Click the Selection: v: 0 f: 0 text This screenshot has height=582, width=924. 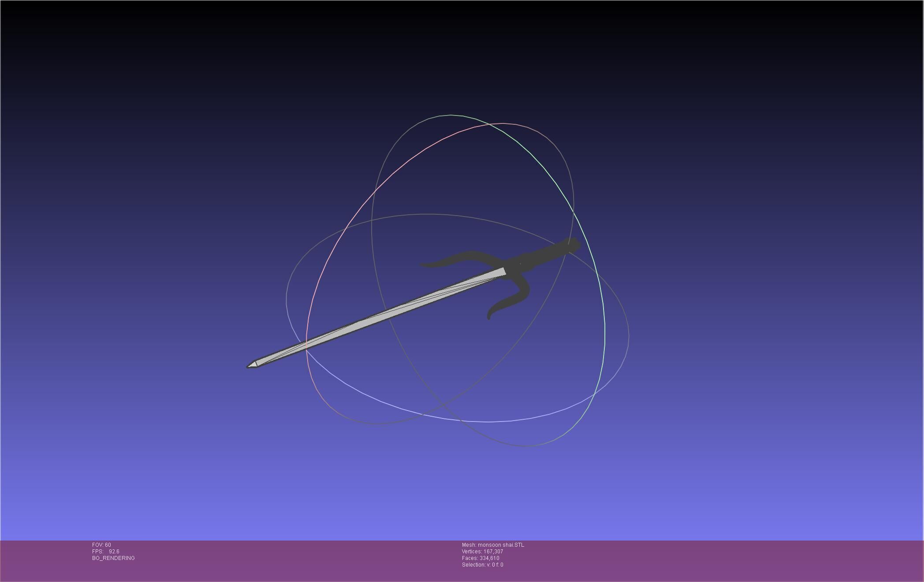[482, 565]
